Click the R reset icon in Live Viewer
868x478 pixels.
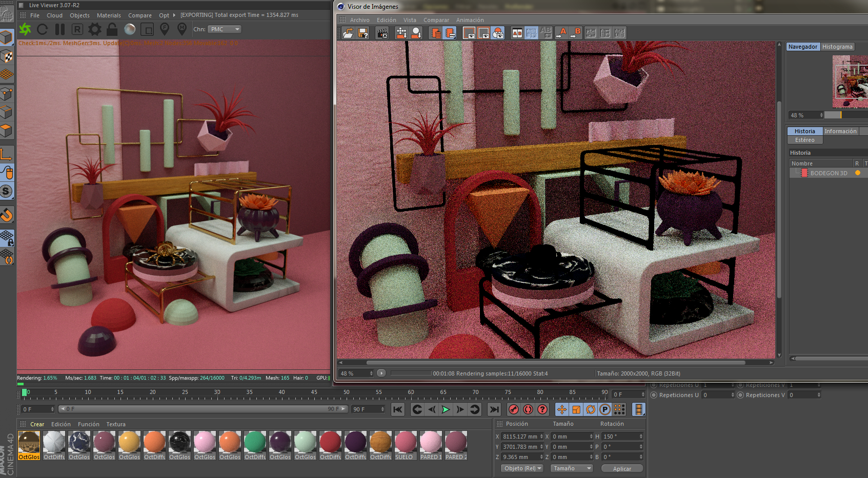tap(77, 29)
